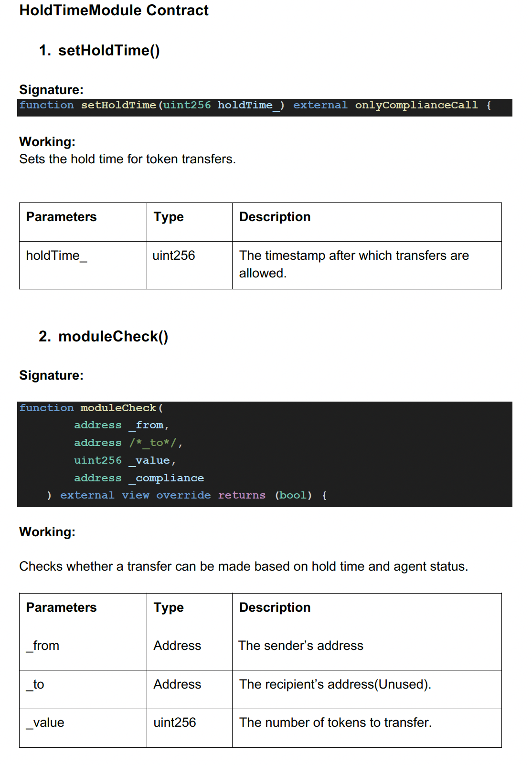This screenshot has width=532, height=765.
Task: Click the sentence starting 'Checks whether a transfer'
Action: tap(244, 566)
